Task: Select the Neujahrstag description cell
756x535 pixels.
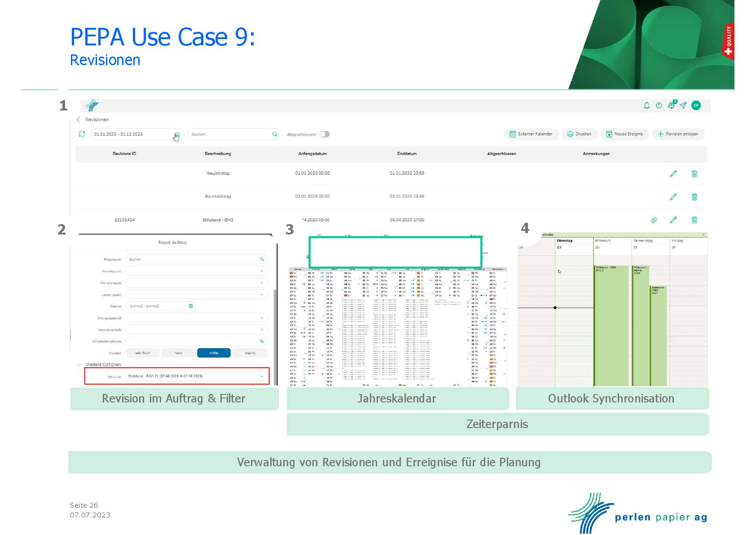Action: (218, 173)
